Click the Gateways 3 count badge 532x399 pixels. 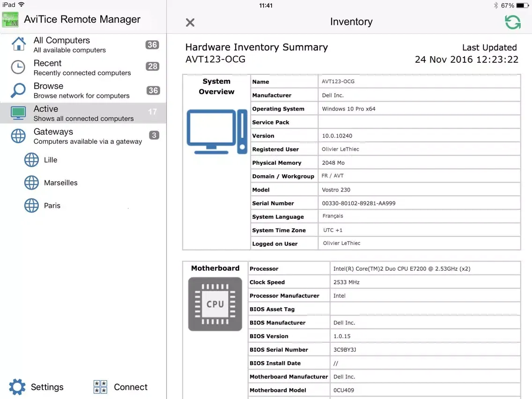point(154,135)
